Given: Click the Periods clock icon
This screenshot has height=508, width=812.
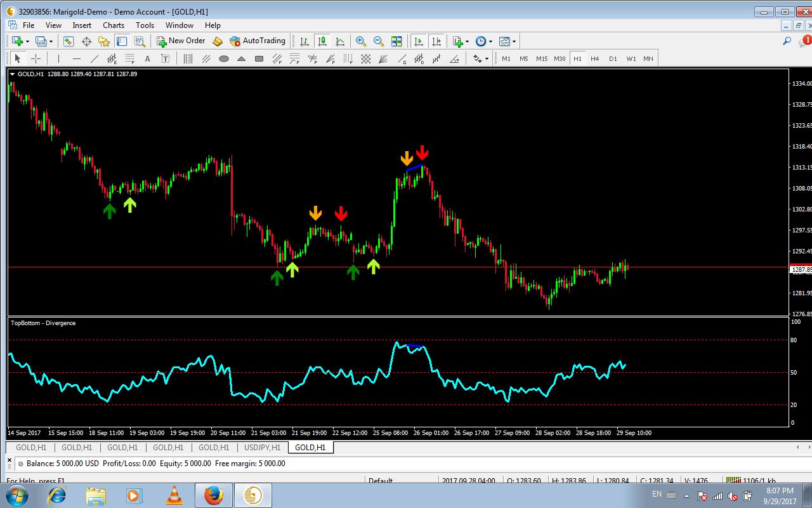Looking at the screenshot, I should (x=481, y=41).
